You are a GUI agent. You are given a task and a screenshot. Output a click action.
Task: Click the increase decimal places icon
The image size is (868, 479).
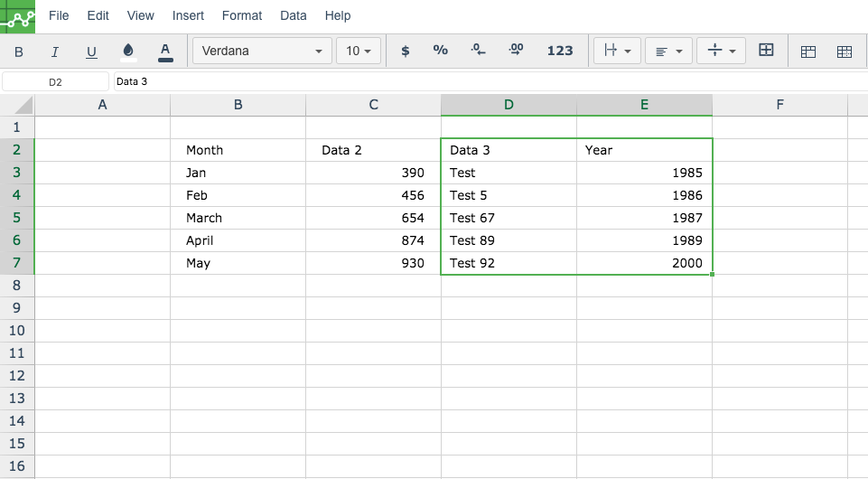coord(516,51)
